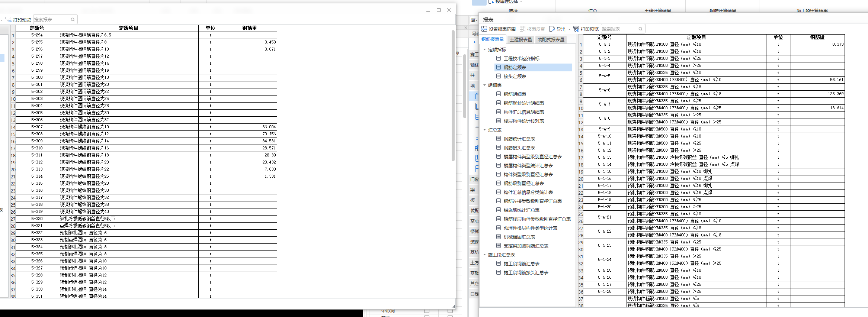Screen dimensions: 868x317
Task: Click the value 0.373 in the right table
Action: pyautogui.click(x=838, y=45)
